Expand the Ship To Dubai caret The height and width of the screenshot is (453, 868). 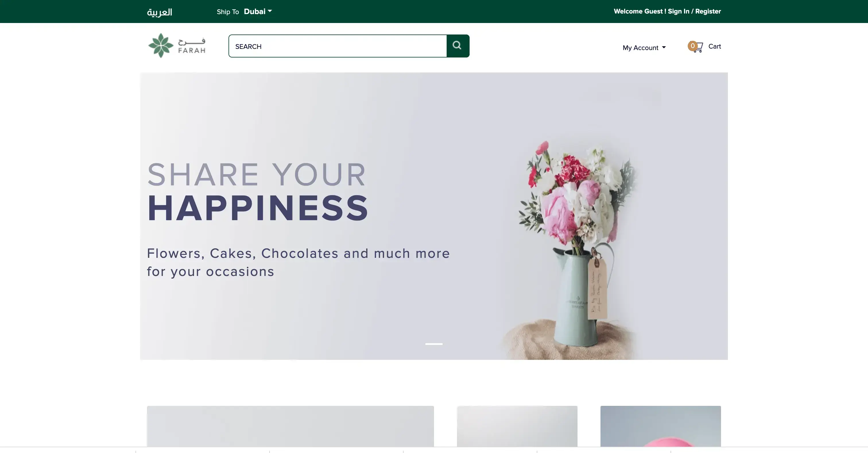pyautogui.click(x=270, y=11)
